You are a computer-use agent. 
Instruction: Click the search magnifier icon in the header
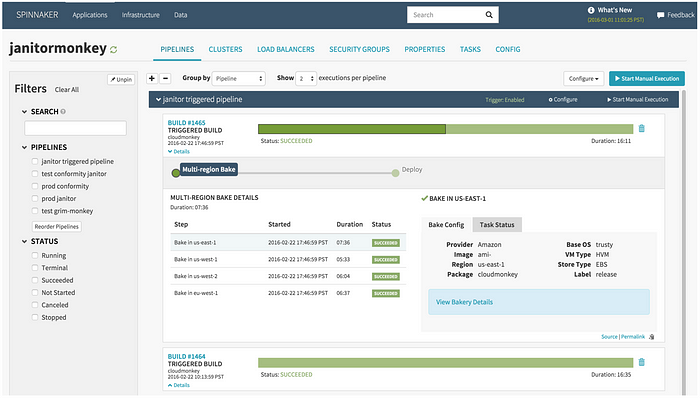click(489, 15)
